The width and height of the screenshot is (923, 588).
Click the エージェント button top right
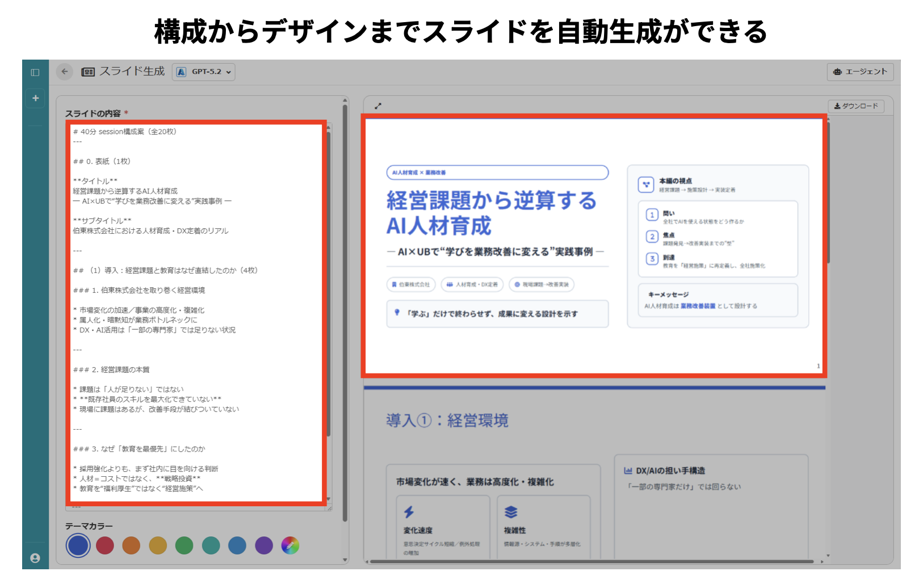click(x=859, y=72)
